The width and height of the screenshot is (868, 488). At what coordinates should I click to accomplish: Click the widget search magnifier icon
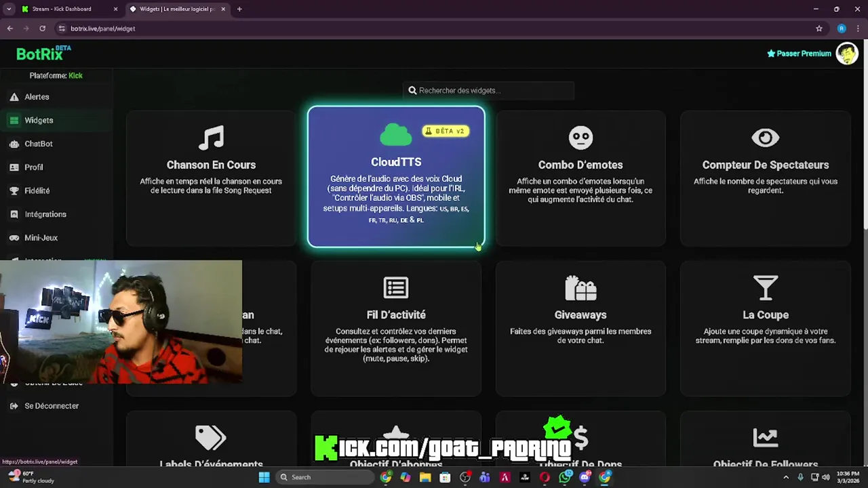point(412,90)
